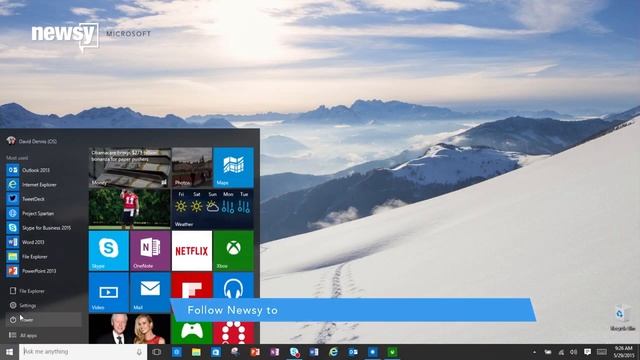The image size is (640, 360).
Task: Open the Weather forecast tile
Action: pos(213,209)
